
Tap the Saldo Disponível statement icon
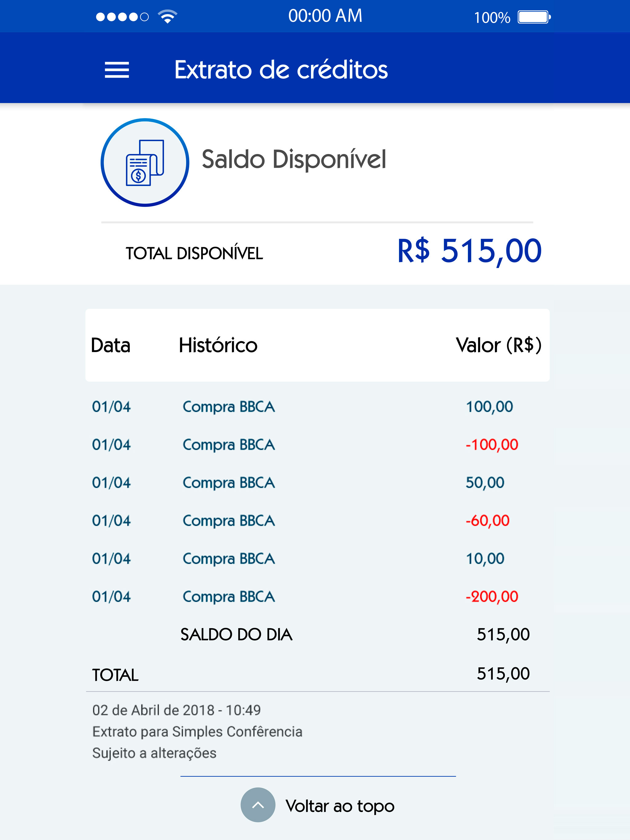click(x=145, y=163)
